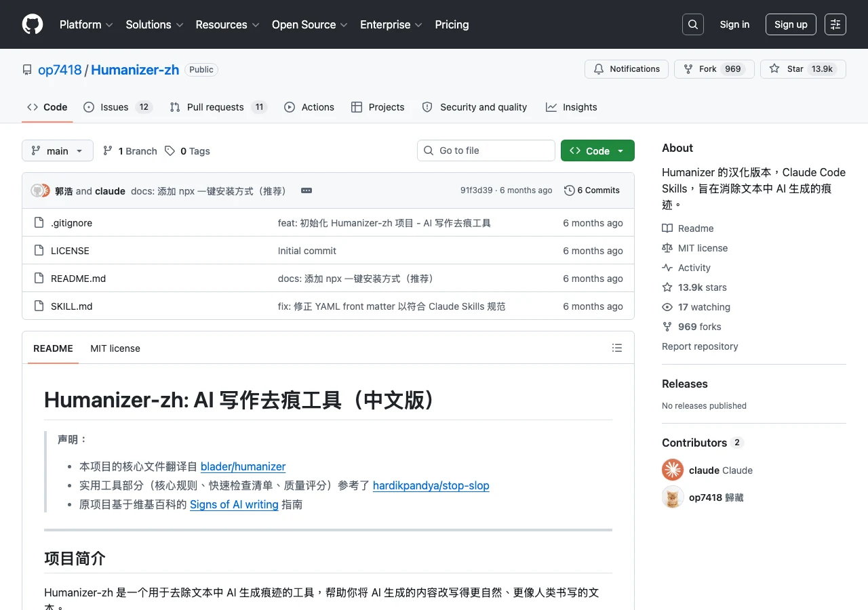Open the 91f3d39 commit hash link
Viewport: 868px width, 610px height.
click(x=477, y=190)
